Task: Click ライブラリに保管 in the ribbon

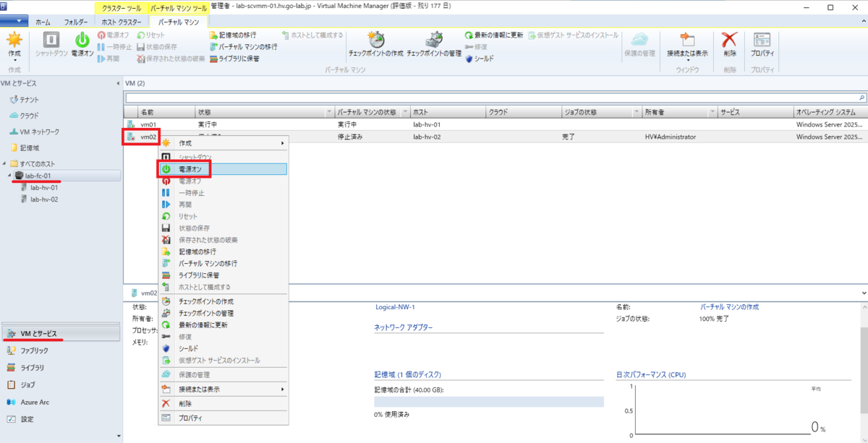Action: pos(234,59)
